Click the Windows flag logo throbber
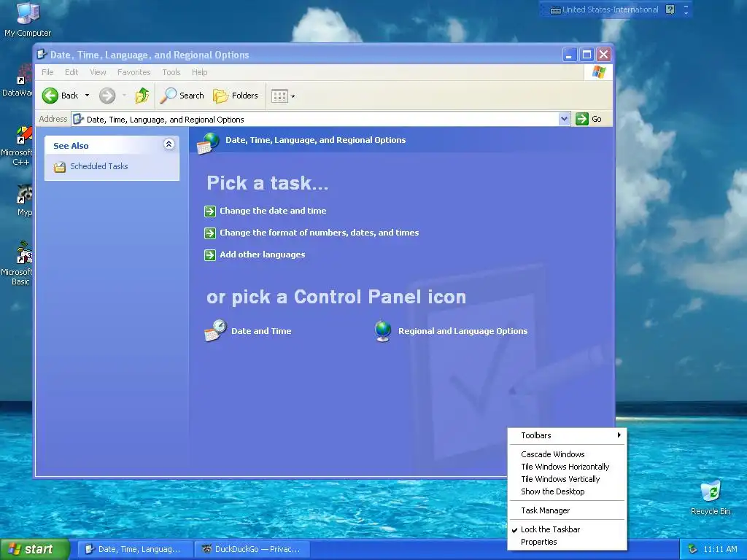 coord(598,72)
